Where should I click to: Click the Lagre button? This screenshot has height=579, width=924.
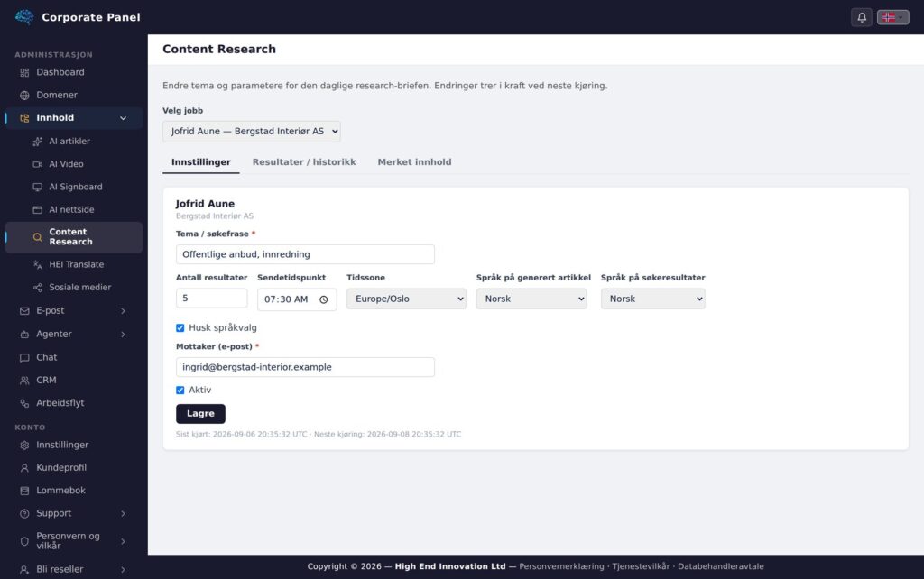200,413
